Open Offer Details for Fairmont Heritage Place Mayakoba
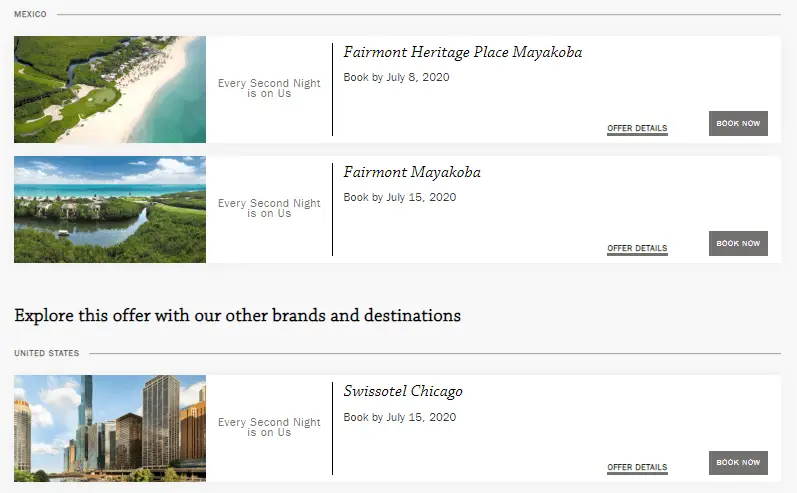Viewport: 797px width, 493px height. (x=637, y=129)
